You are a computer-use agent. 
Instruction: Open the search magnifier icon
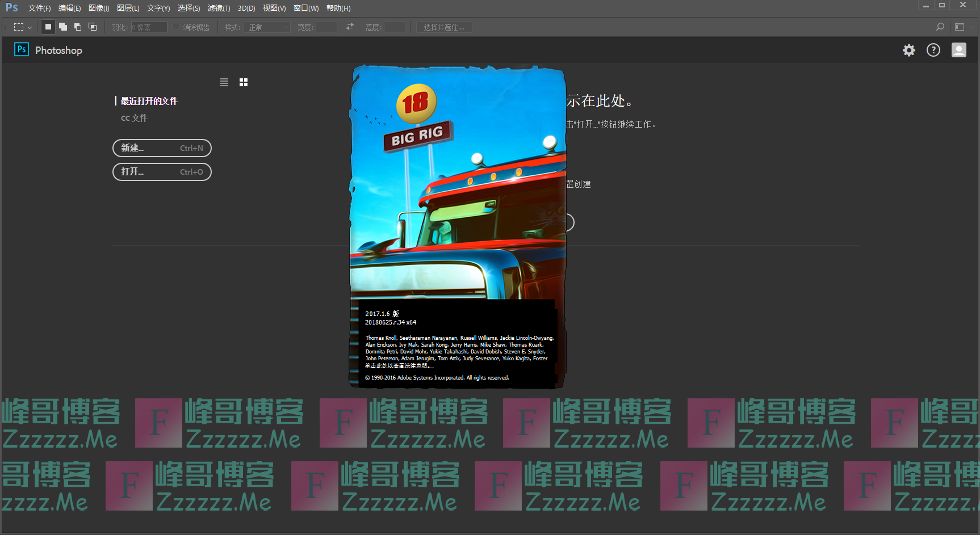(x=940, y=27)
